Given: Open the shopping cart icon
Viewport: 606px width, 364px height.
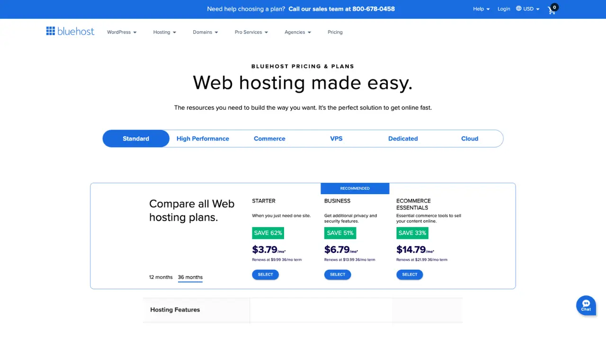Looking at the screenshot, I should click(x=553, y=9).
